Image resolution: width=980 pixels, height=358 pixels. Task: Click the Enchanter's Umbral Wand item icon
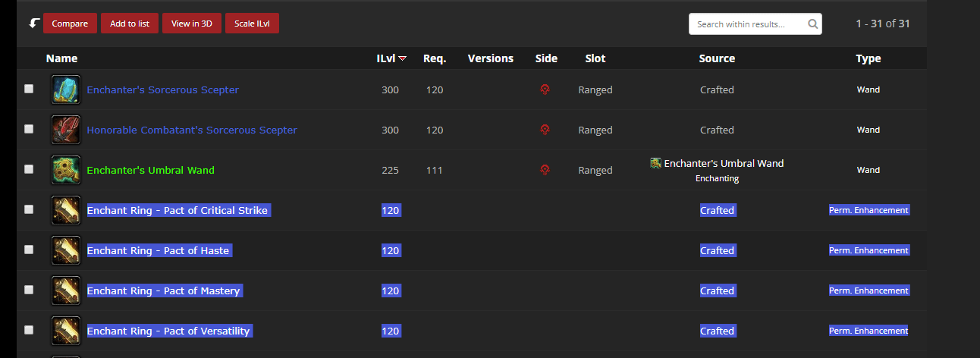pyautogui.click(x=66, y=170)
